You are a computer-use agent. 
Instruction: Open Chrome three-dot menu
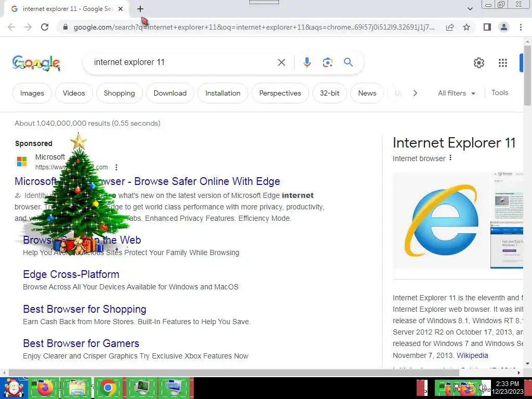521,27
